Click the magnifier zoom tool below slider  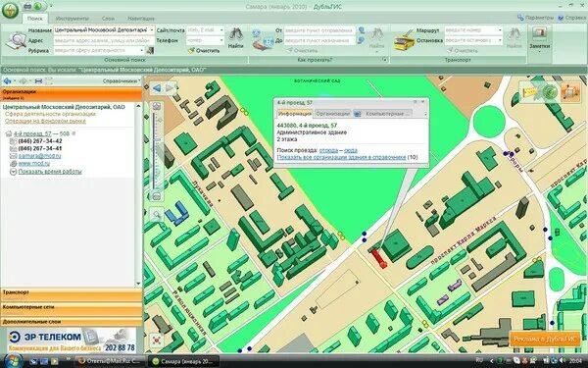157,215
